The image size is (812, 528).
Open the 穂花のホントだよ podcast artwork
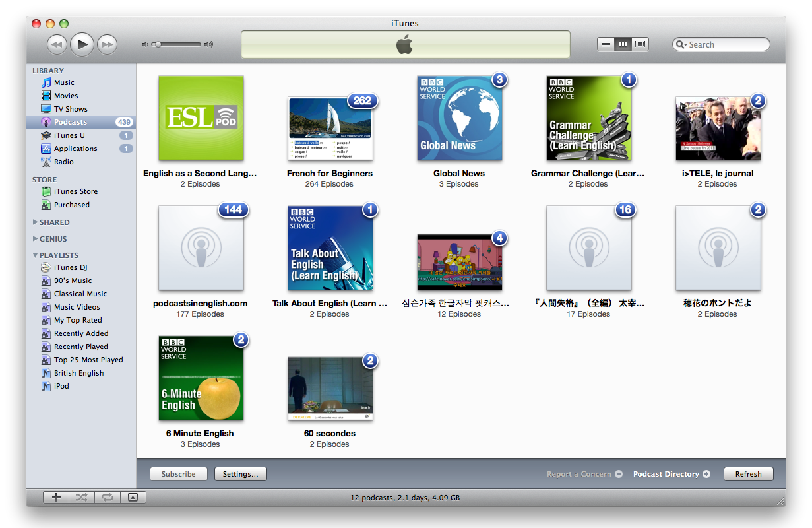click(x=718, y=248)
